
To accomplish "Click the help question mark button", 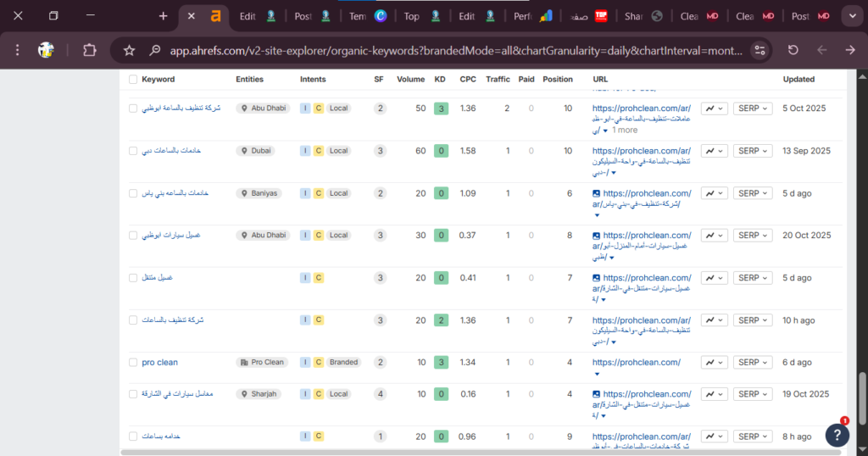I will [837, 434].
